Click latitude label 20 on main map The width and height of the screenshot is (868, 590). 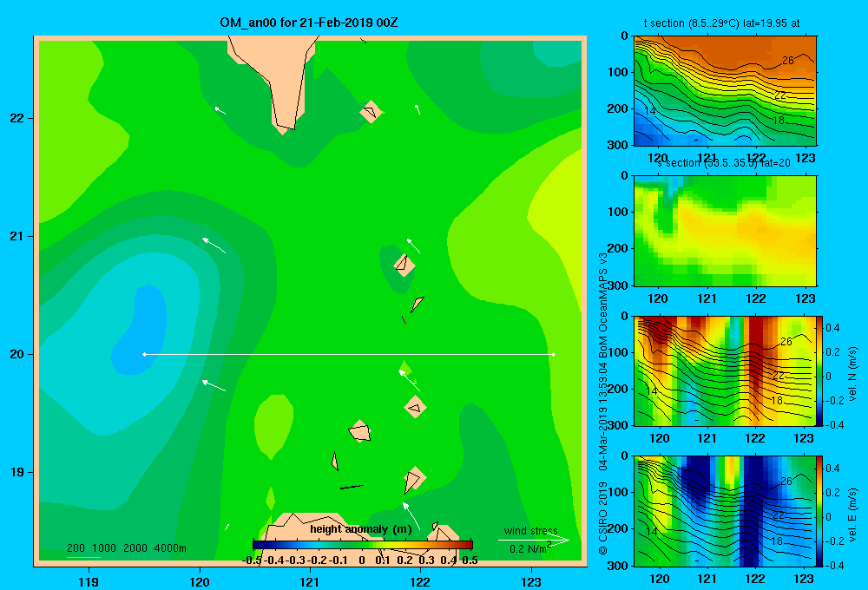(17, 354)
